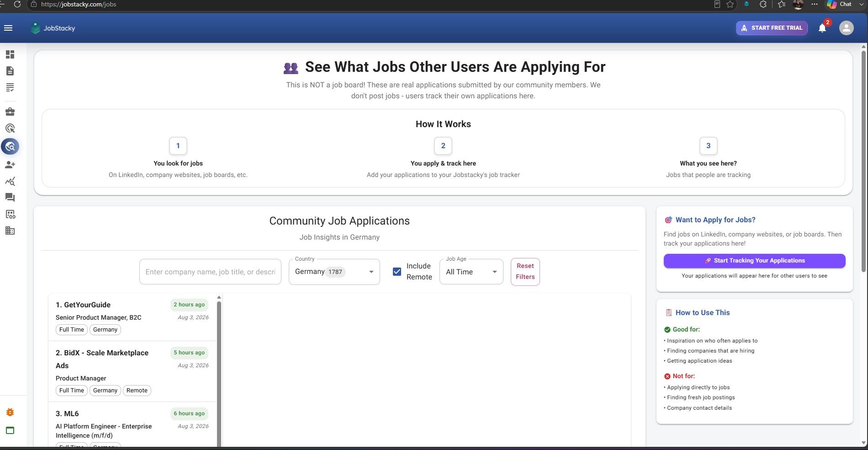The image size is (868, 450).
Task: Click the 1787 count badge
Action: pos(335,272)
